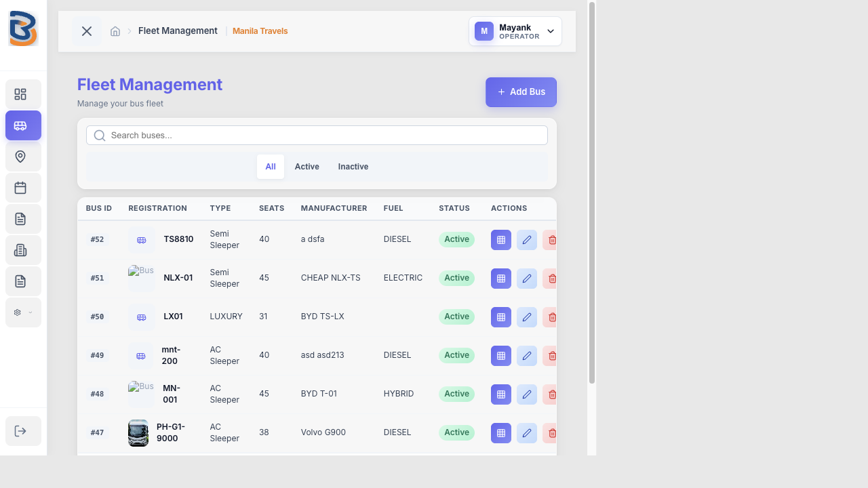Click manufacturer cell CHEAP NLX-TS
This screenshot has width=868, height=488.
pos(331,278)
